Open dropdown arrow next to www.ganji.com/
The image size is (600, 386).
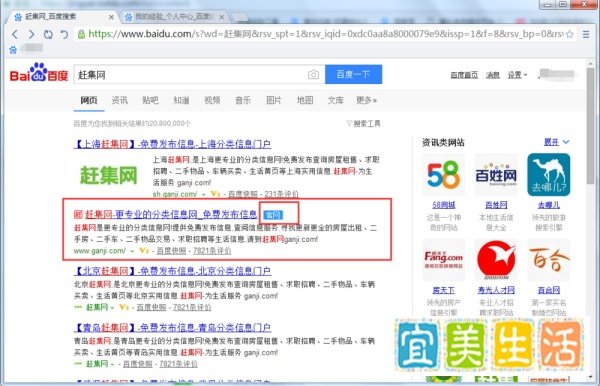click(x=132, y=251)
